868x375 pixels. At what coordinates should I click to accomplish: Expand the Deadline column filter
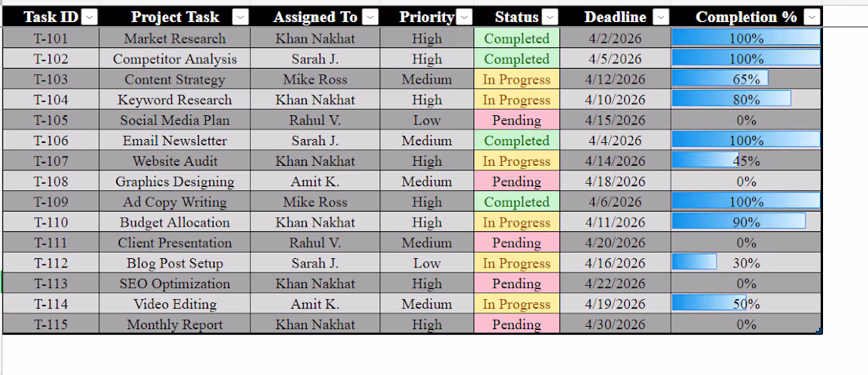[661, 17]
